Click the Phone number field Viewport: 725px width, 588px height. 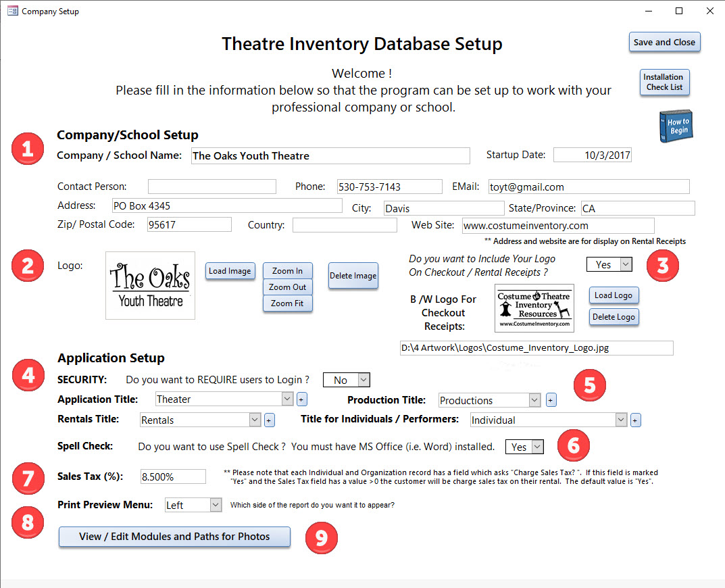tap(389, 187)
